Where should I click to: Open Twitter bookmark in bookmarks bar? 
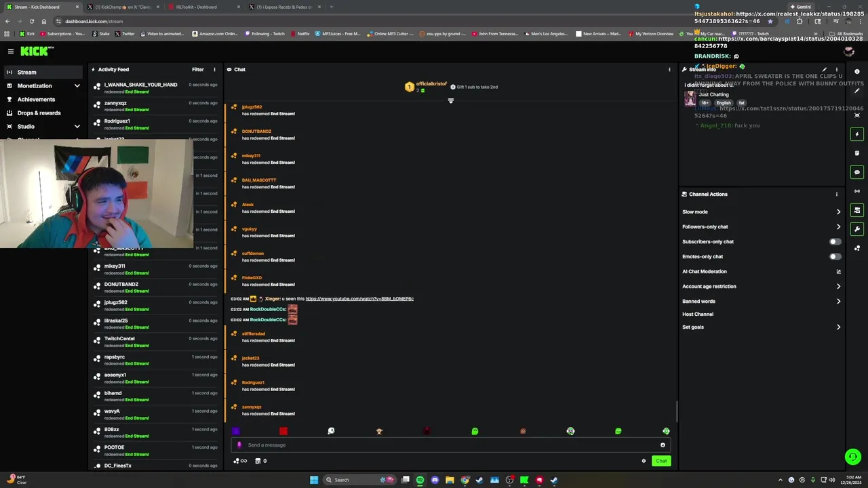click(125, 34)
